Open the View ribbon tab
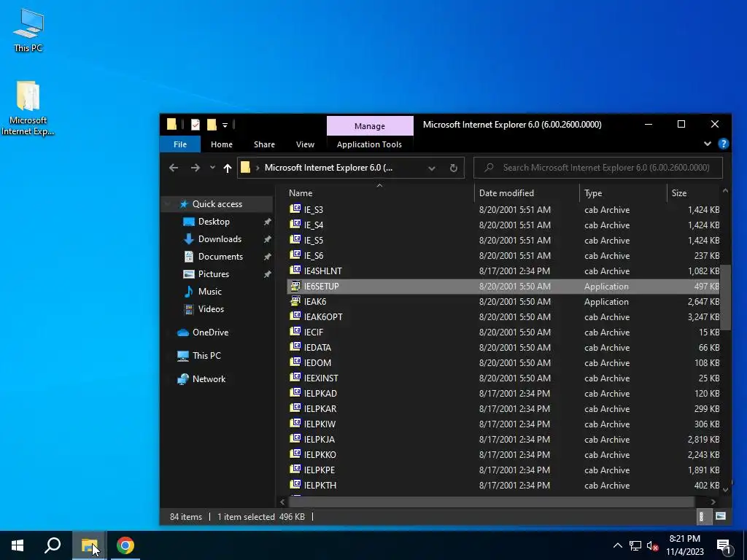 pyautogui.click(x=305, y=144)
